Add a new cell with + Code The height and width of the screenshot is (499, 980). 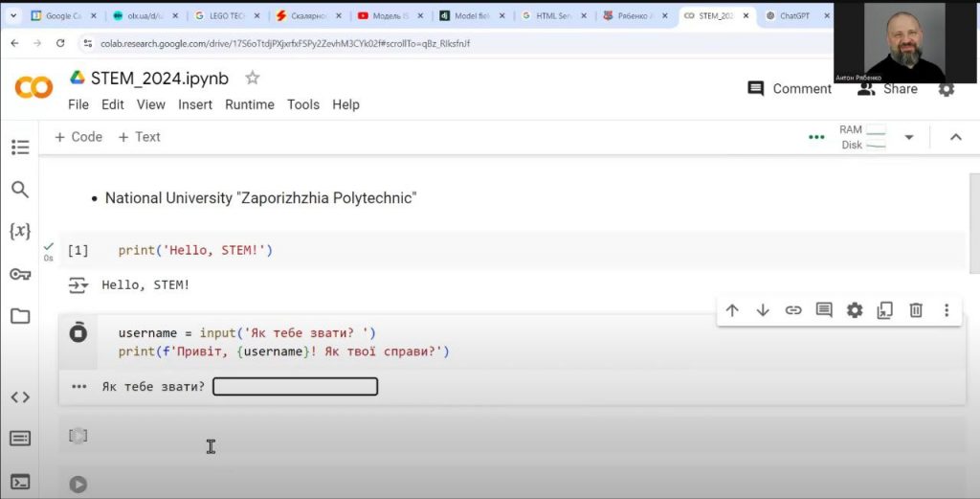pos(78,137)
